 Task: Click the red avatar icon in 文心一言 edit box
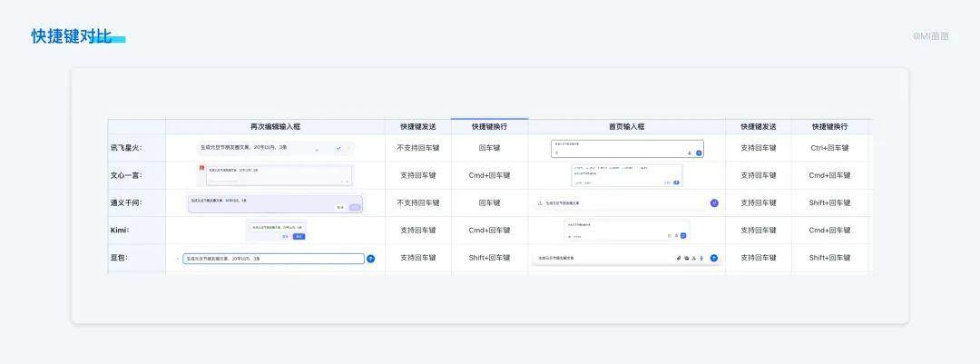click(x=201, y=168)
